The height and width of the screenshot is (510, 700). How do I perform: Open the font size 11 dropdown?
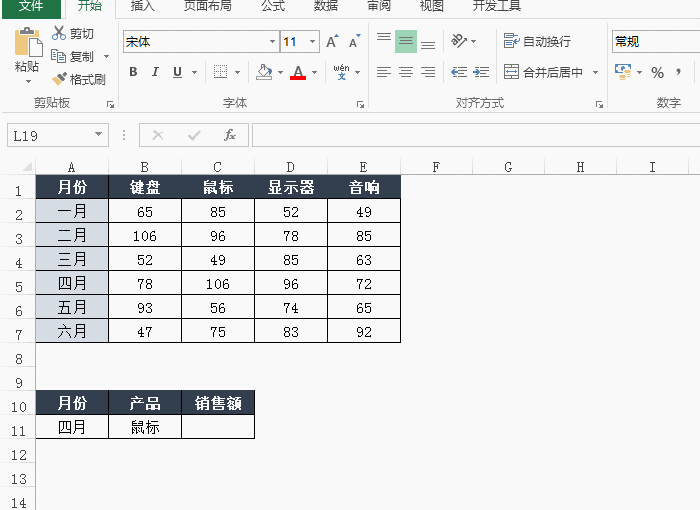tap(312, 42)
